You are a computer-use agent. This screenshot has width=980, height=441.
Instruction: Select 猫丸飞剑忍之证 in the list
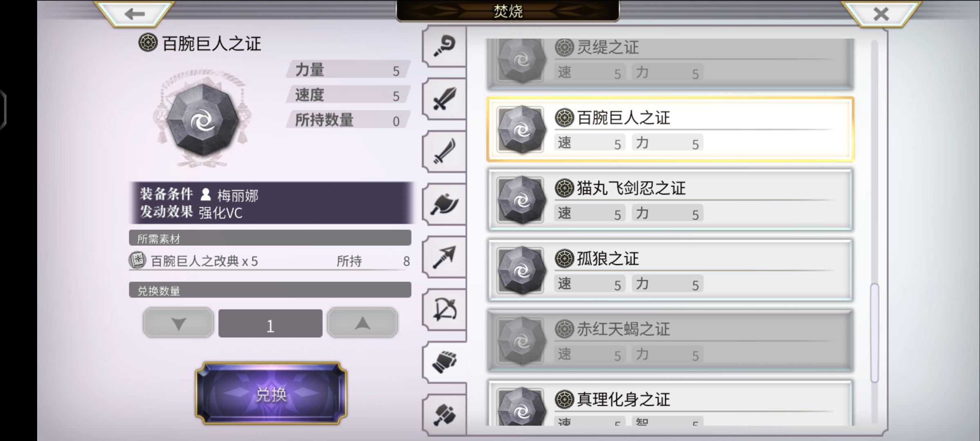[670, 200]
